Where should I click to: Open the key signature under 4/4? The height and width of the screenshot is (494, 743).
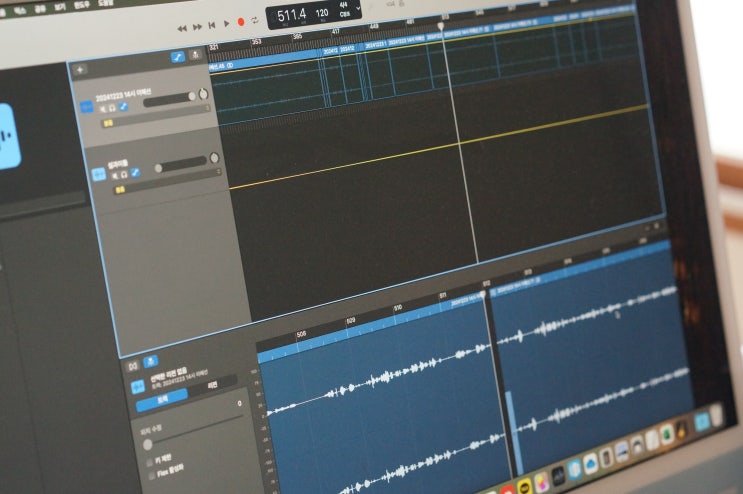(344, 14)
